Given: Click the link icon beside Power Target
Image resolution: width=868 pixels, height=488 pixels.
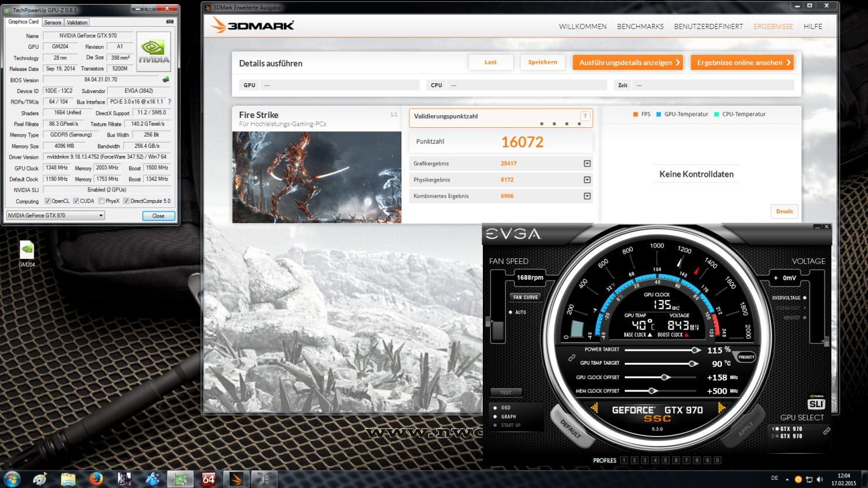Looking at the screenshot, I should [x=572, y=357].
